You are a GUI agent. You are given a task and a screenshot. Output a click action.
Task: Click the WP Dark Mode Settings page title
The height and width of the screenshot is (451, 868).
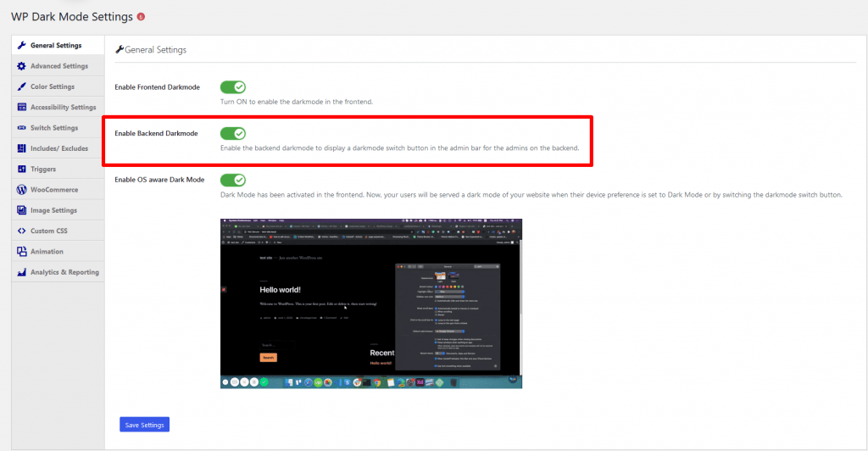tap(72, 17)
